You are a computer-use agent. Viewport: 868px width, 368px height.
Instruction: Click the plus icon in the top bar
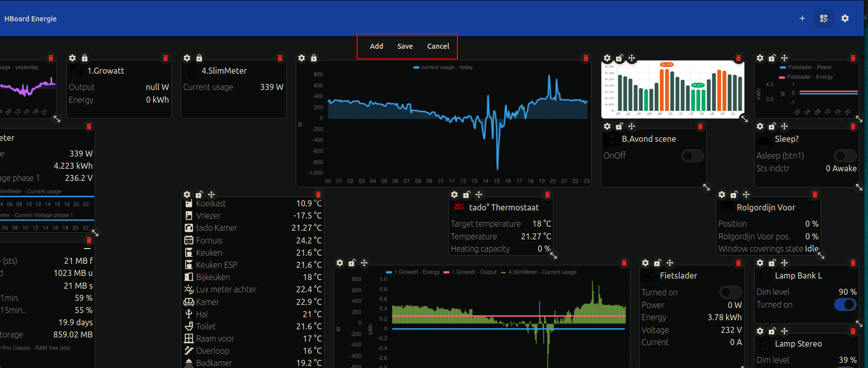tap(802, 18)
